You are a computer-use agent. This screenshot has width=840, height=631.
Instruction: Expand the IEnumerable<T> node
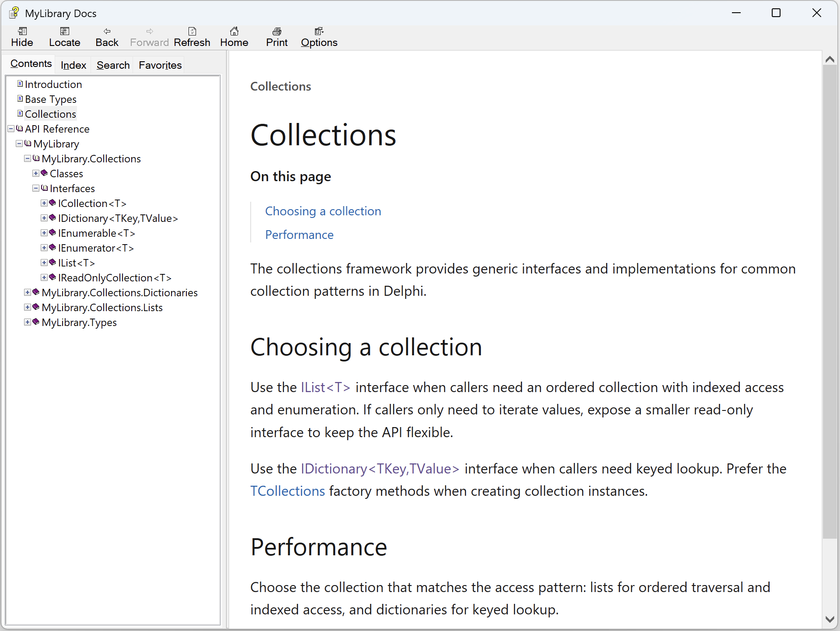pos(44,233)
